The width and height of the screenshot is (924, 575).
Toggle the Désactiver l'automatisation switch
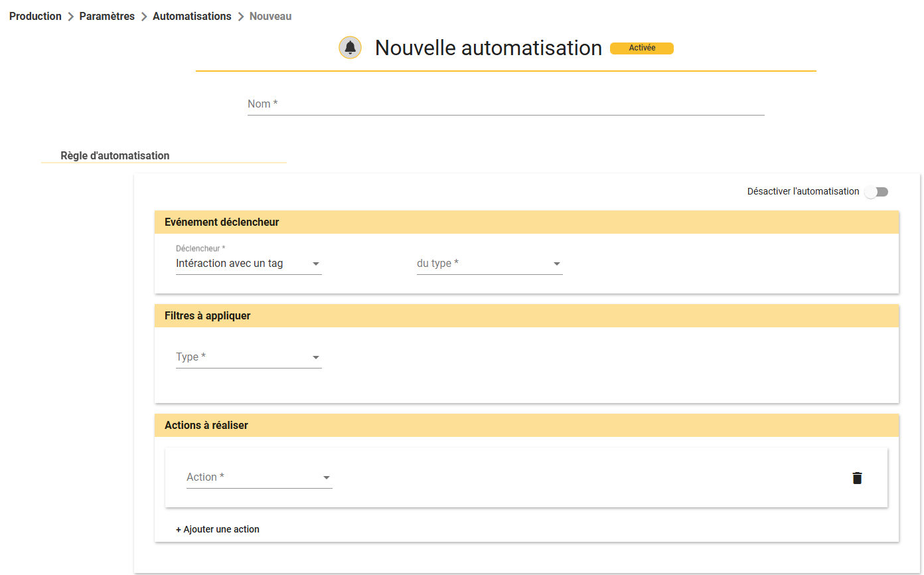click(x=876, y=192)
